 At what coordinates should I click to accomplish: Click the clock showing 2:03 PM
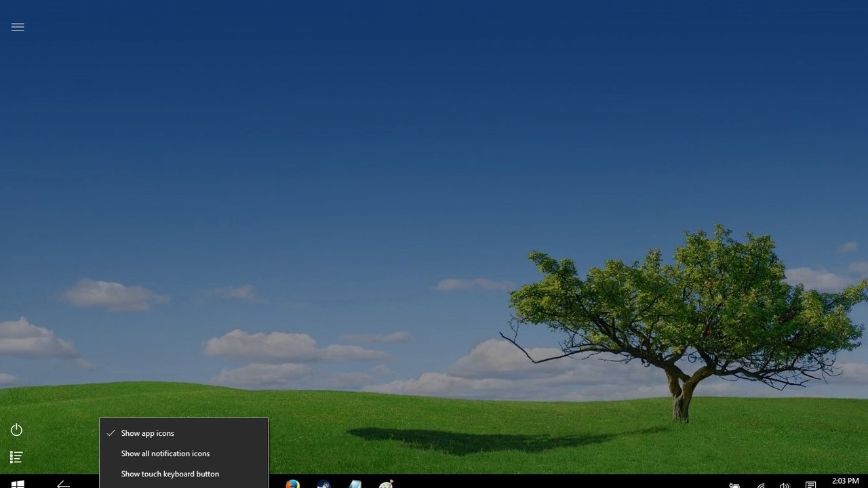point(845,481)
